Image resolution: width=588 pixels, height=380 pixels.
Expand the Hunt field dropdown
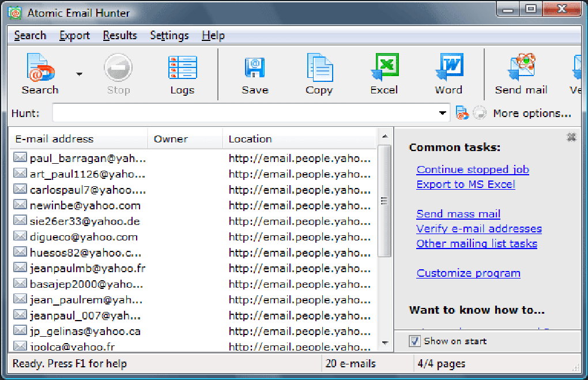point(443,113)
